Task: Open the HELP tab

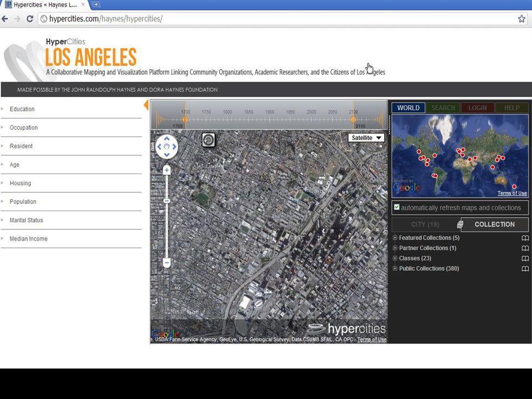Action: coord(511,108)
